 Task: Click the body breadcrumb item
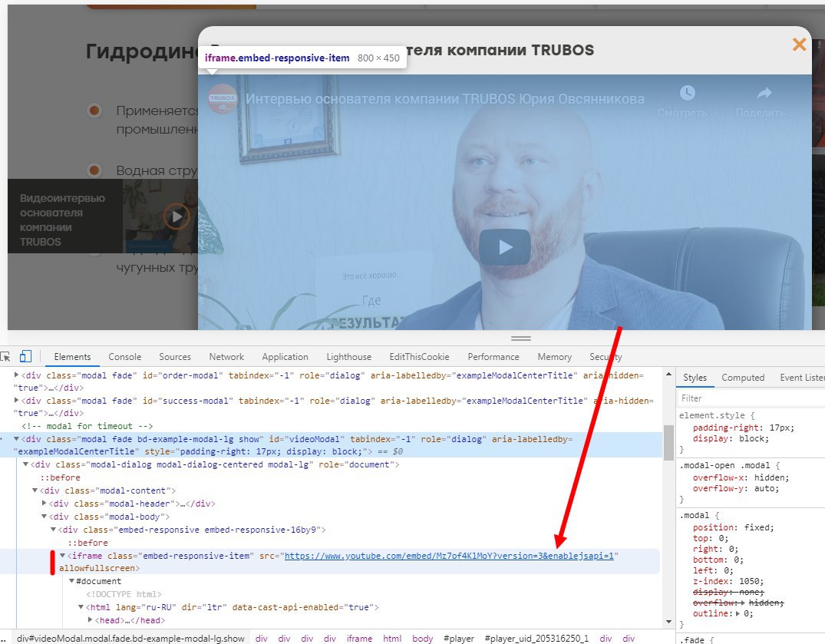coord(423,638)
